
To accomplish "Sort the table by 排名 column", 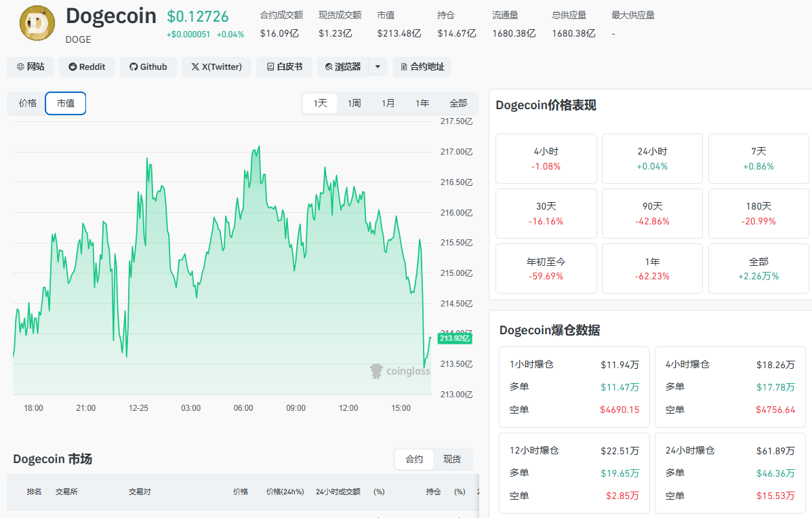I will click(x=34, y=492).
